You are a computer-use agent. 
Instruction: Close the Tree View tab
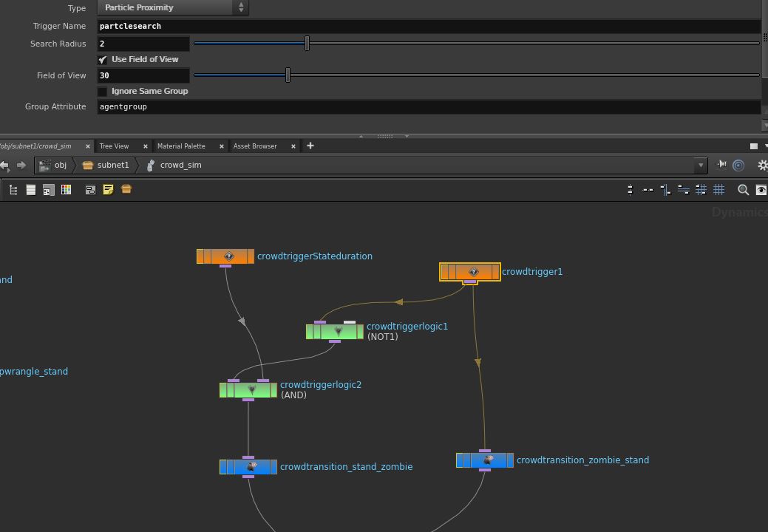pos(146,146)
